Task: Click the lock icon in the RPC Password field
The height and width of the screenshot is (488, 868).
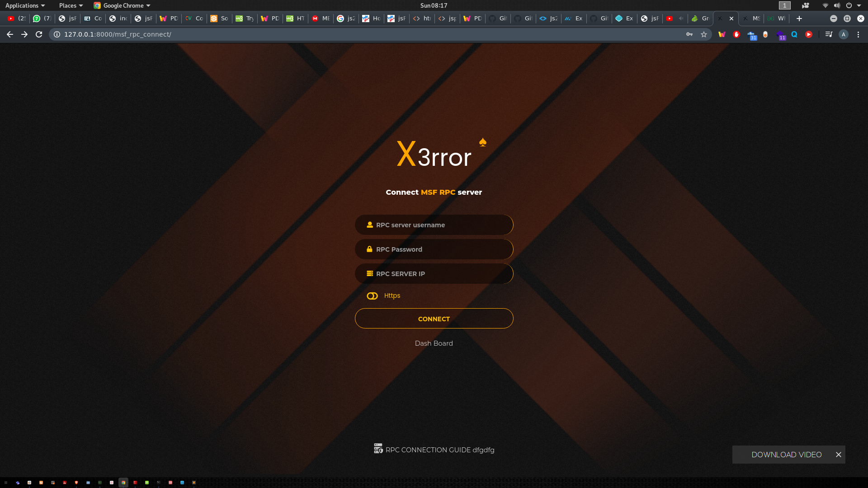Action: 369,249
